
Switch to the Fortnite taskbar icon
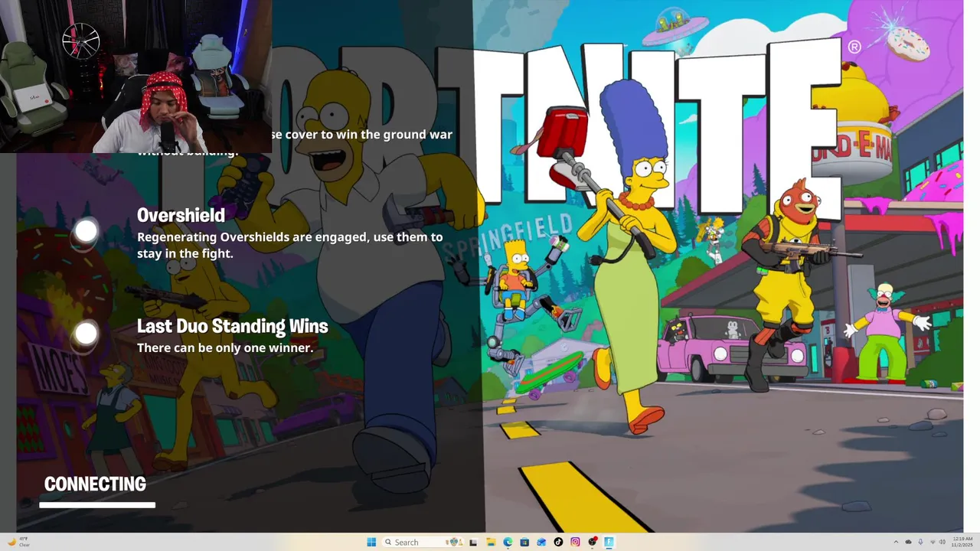(x=609, y=542)
